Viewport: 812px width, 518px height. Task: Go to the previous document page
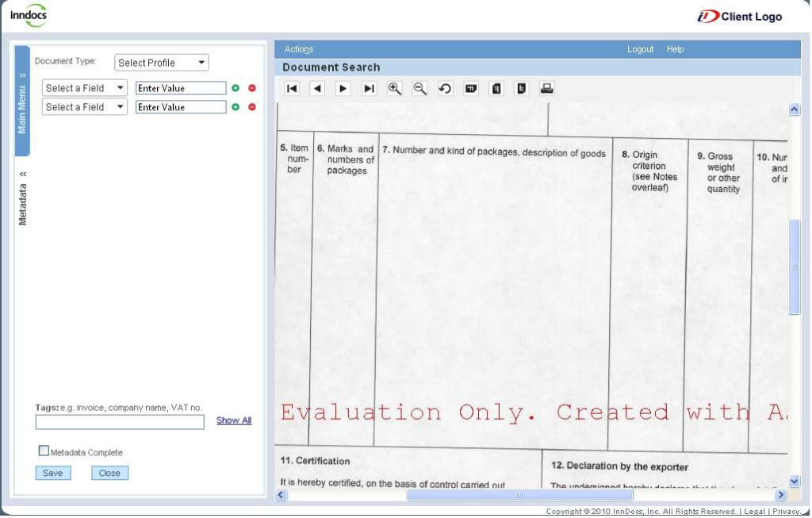[317, 89]
